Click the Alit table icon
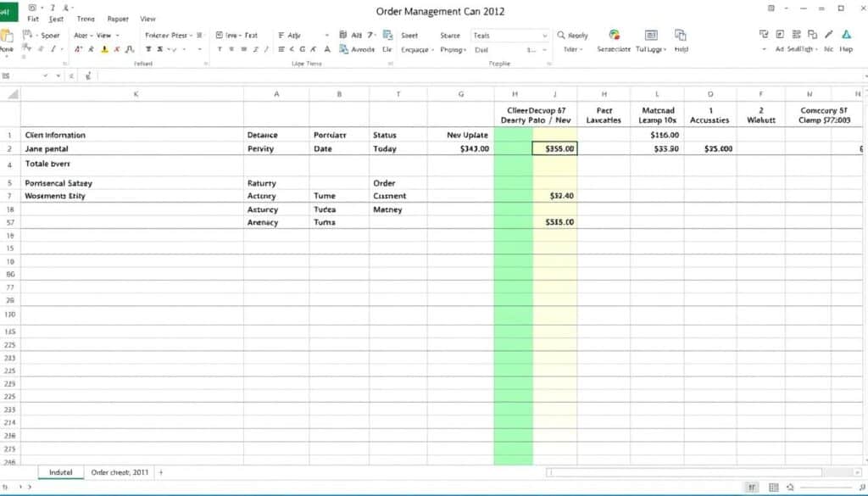Viewport: 868px width, 496px height. coord(343,35)
